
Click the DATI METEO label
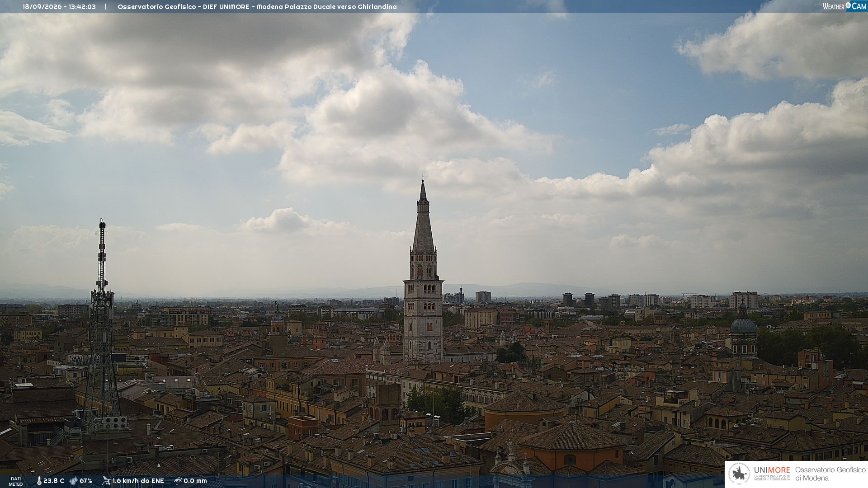click(16, 481)
